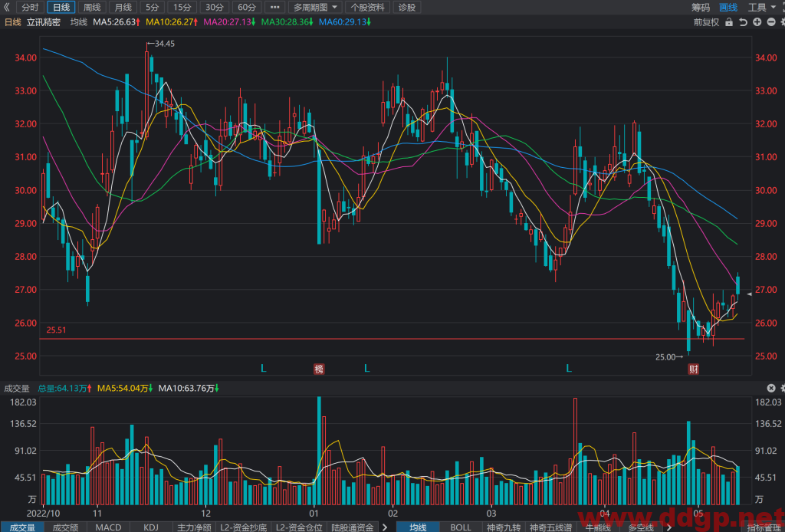Click the 25.00 low price label
785x532 pixels.
pyautogui.click(x=665, y=356)
